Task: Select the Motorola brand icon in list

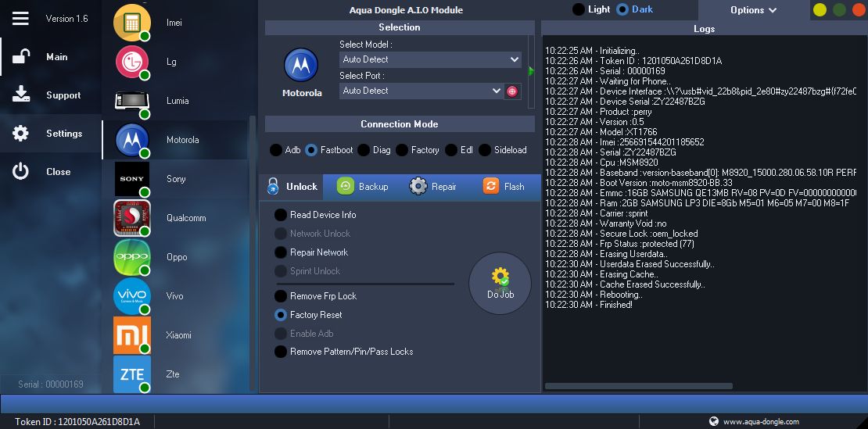Action: click(131, 140)
